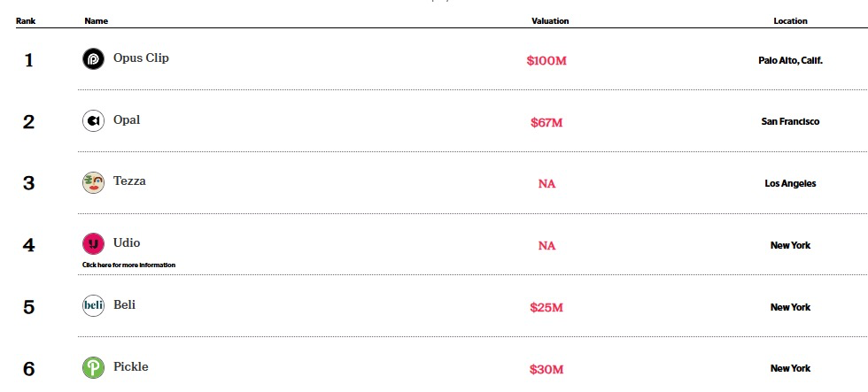Viewport: 868px width, 392px height.
Task: Select the Pickle company name
Action: point(131,367)
